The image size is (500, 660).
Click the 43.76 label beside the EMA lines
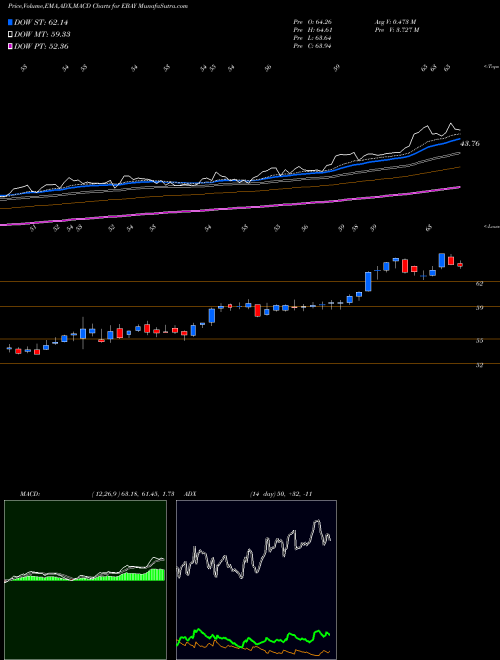tap(470, 144)
